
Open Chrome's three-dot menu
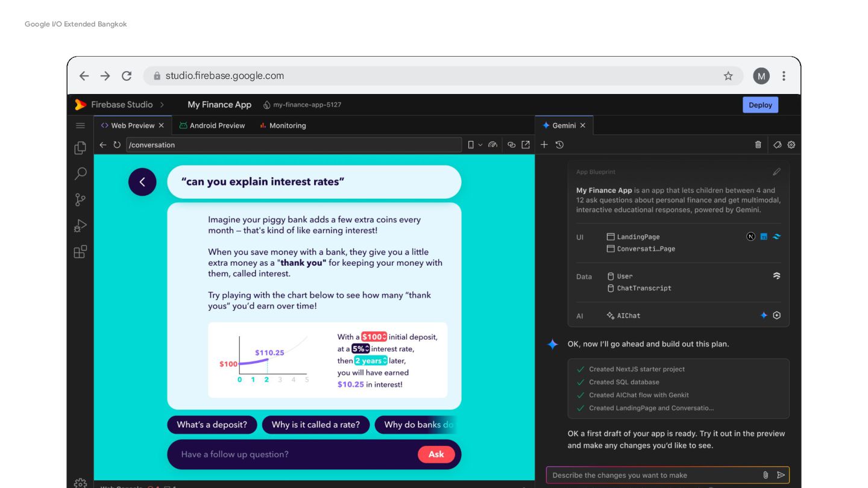(x=784, y=76)
